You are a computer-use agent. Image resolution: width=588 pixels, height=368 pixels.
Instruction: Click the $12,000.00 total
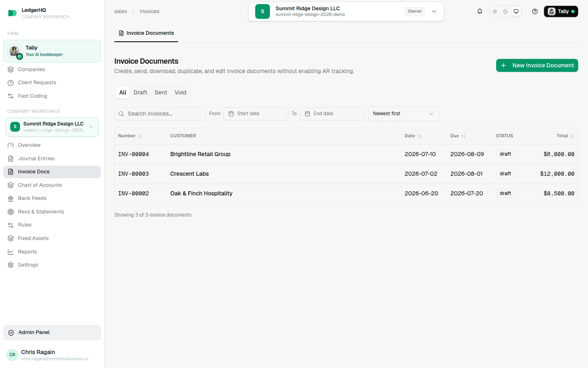pos(557,174)
